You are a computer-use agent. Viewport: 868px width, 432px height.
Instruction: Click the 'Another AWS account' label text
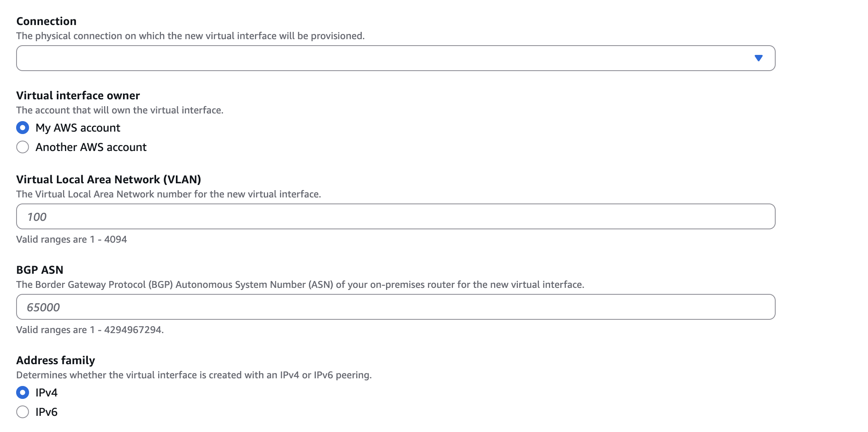[x=91, y=147]
